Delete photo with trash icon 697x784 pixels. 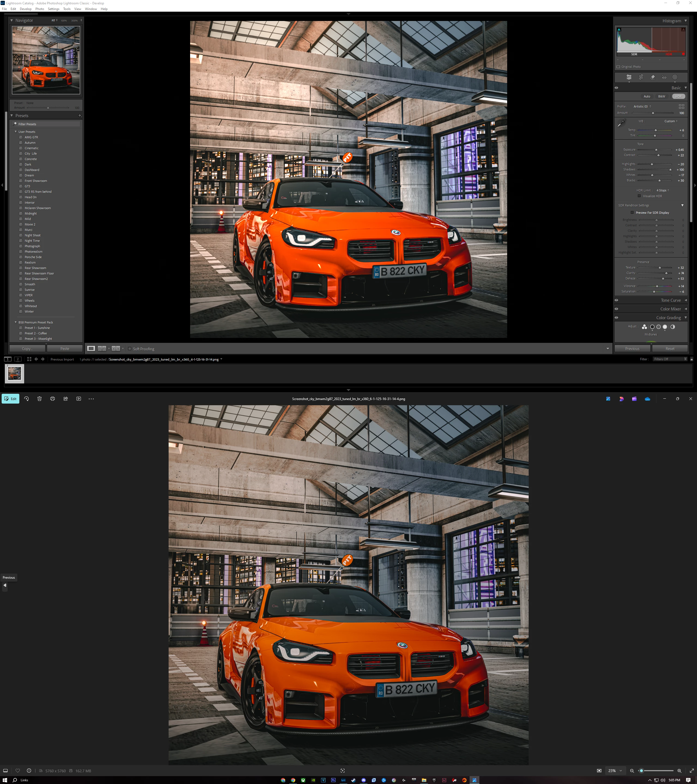pos(39,399)
